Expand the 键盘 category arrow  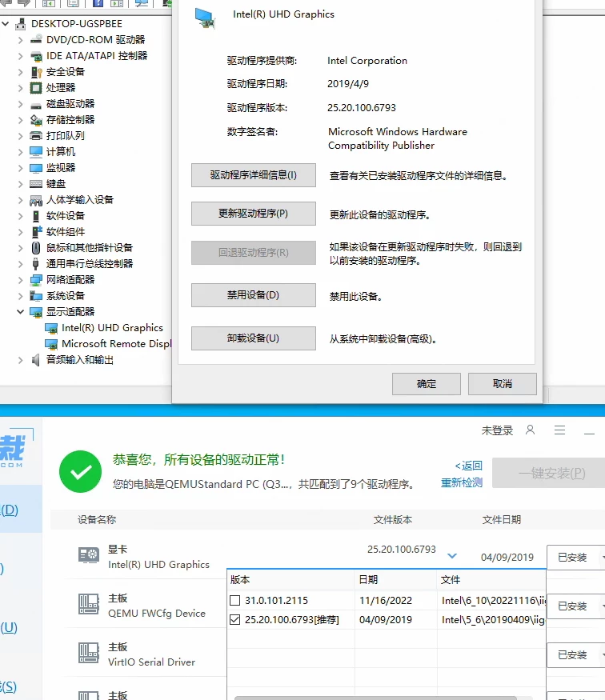pyautogui.click(x=20, y=184)
